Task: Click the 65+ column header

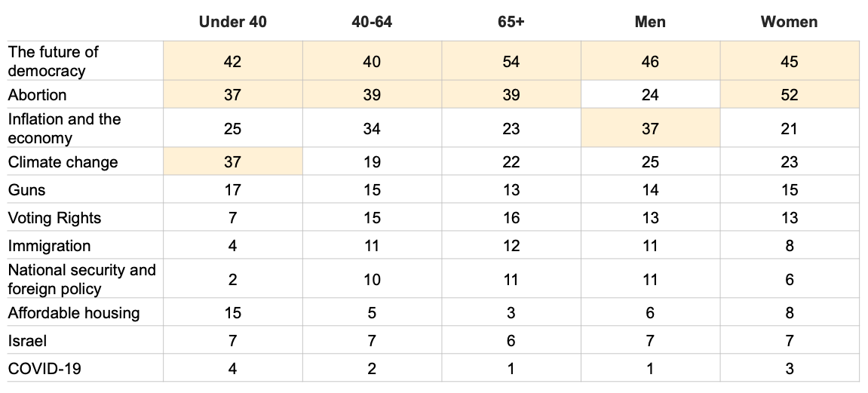Action: [511, 22]
